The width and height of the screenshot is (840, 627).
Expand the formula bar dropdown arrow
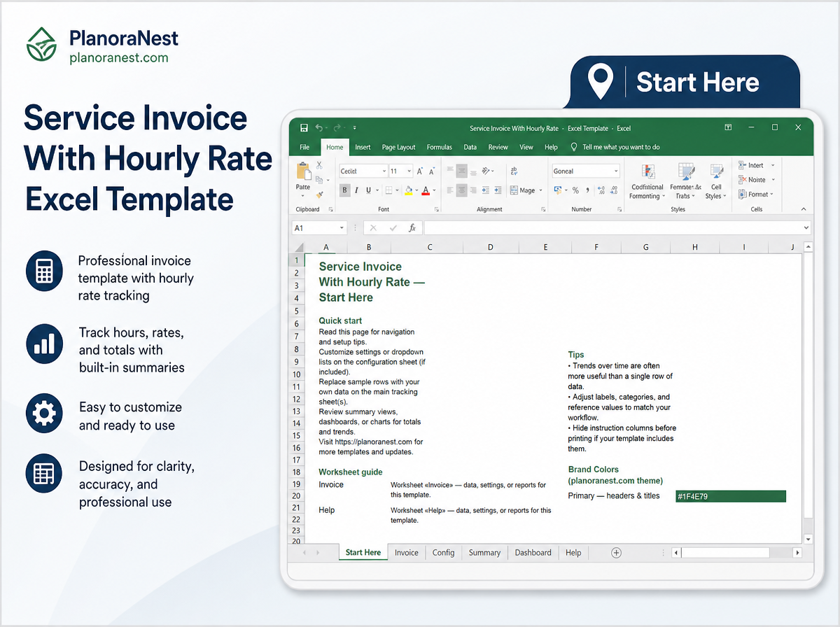point(806,228)
